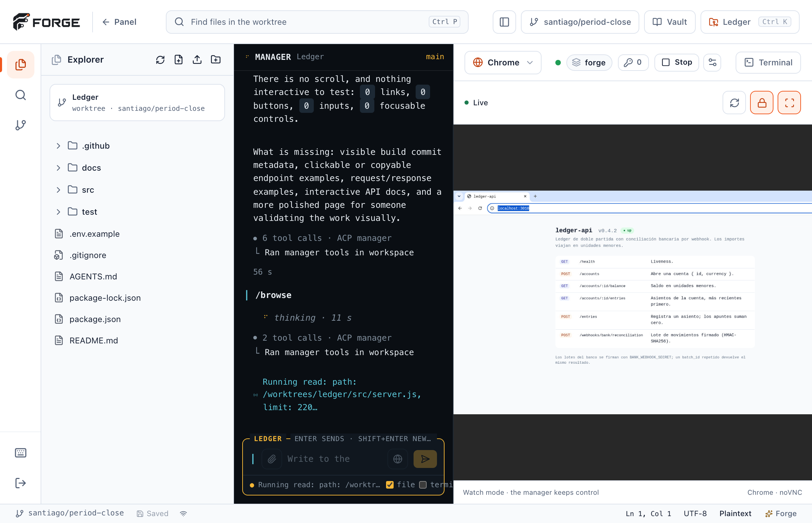Click the Forge status bar item
Screen dimensions: 812x523
pos(781,514)
